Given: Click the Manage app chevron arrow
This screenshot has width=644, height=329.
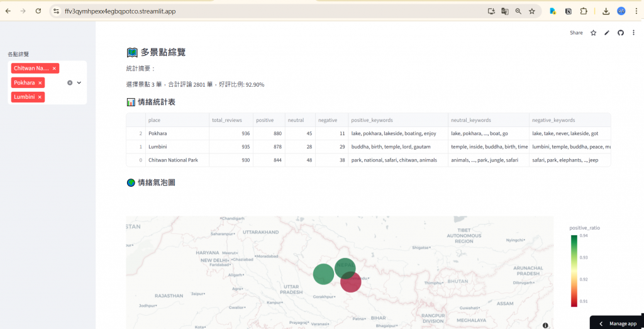Looking at the screenshot, I should (x=601, y=324).
